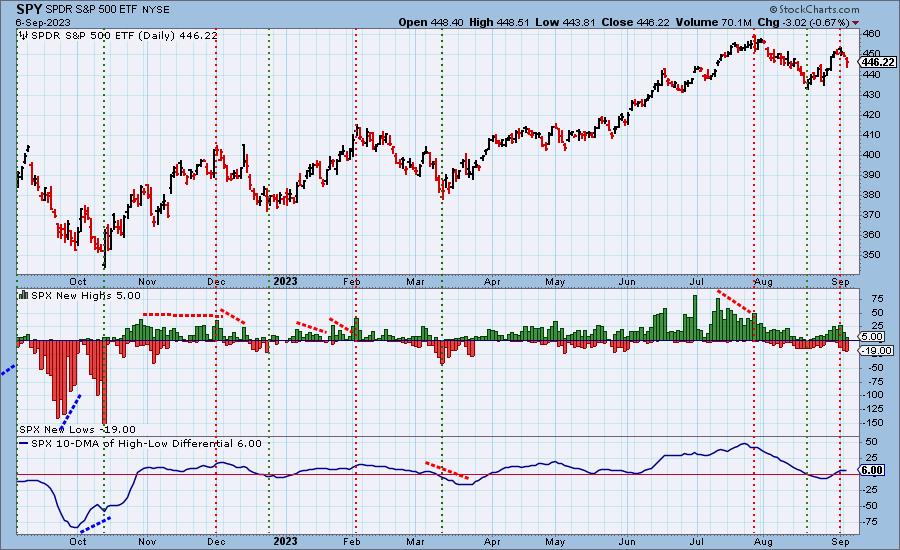Screen dimensions: 900x550
Task: Click the Jun label under the price chart
Action: coord(627,281)
